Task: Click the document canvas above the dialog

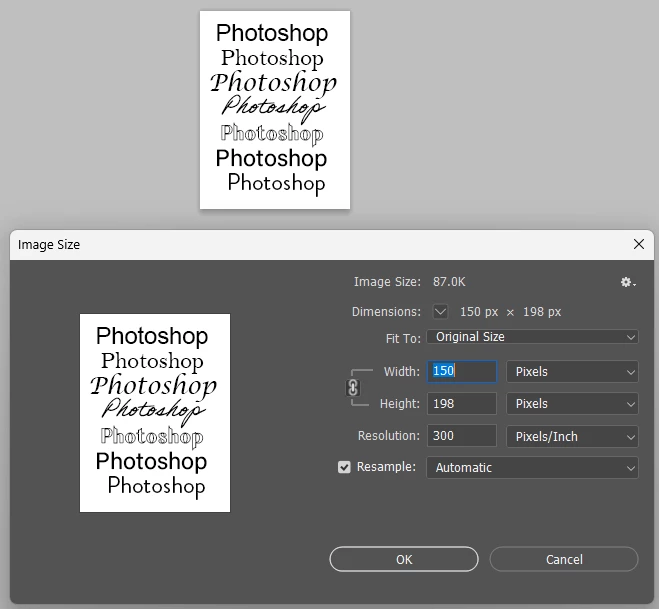Action: (275, 110)
